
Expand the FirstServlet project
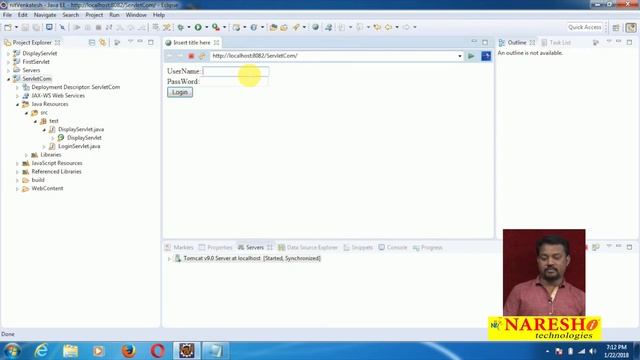tap(8, 62)
